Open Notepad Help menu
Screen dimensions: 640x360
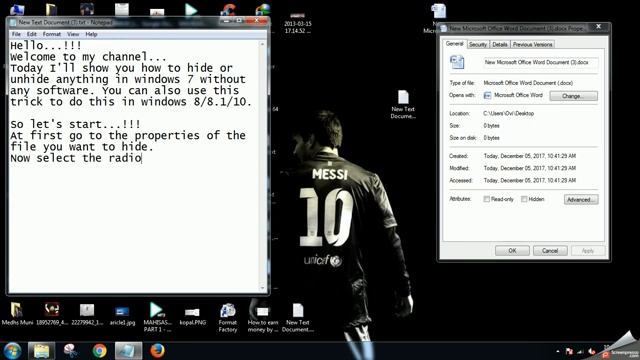(91, 34)
